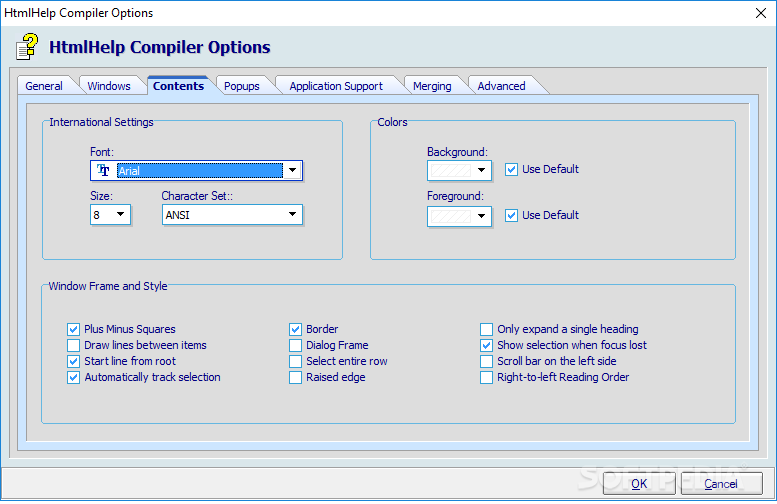
Task: Click the ANSI character set value
Action: 177,215
